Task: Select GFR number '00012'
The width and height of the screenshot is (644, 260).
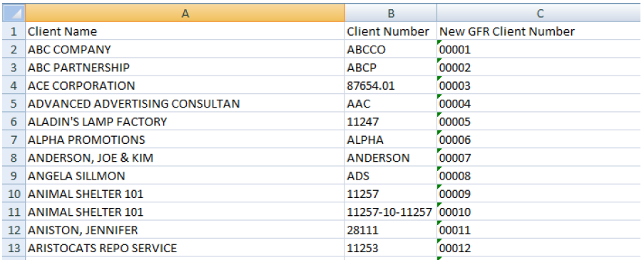Action: [540, 248]
